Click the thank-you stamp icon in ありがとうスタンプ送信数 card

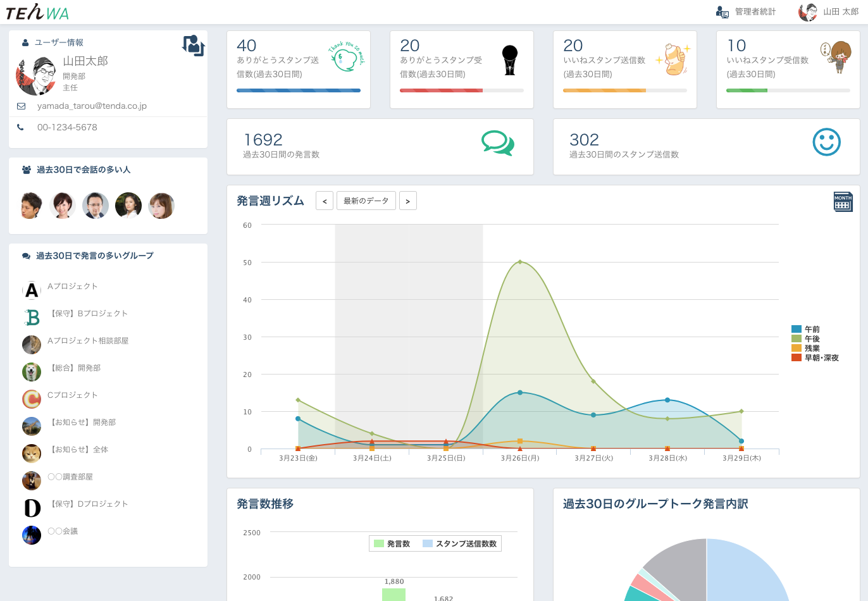pyautogui.click(x=346, y=57)
